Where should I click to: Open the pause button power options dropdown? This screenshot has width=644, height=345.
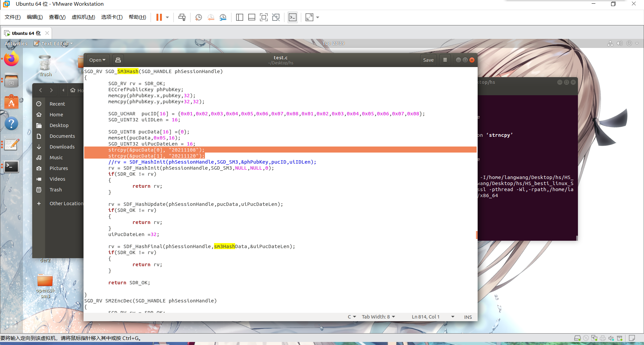click(x=167, y=17)
